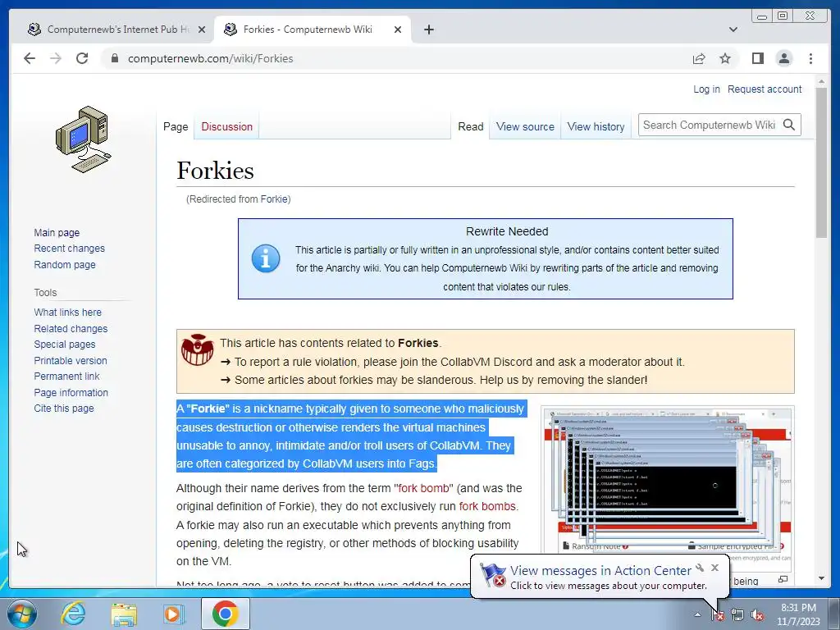Open View messages in Action Center balloon
840x630 pixels.
[600, 571]
